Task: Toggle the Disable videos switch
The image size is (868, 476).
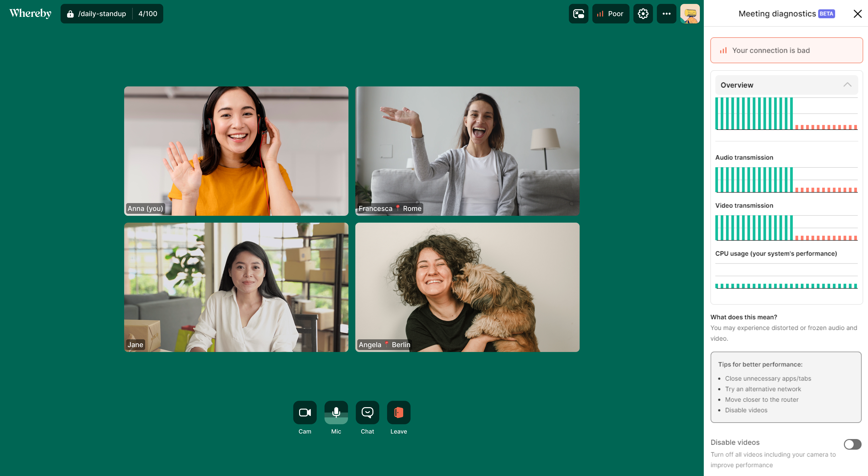Action: [x=852, y=444]
